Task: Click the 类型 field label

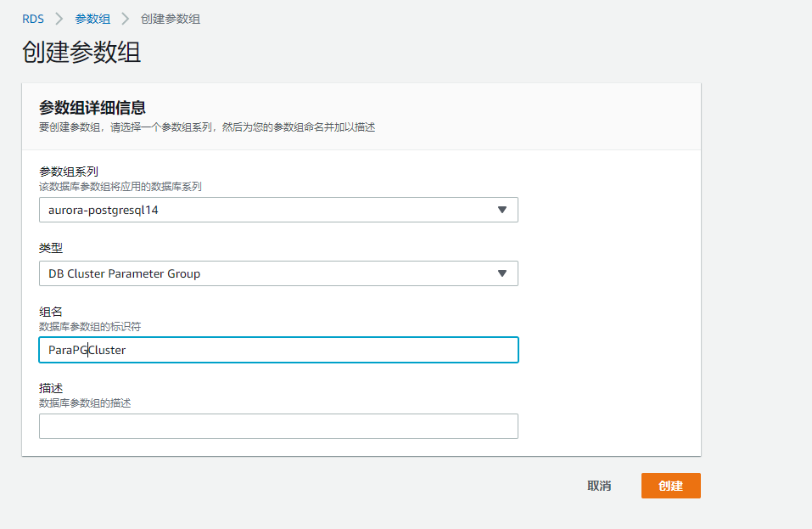Action: tap(51, 248)
